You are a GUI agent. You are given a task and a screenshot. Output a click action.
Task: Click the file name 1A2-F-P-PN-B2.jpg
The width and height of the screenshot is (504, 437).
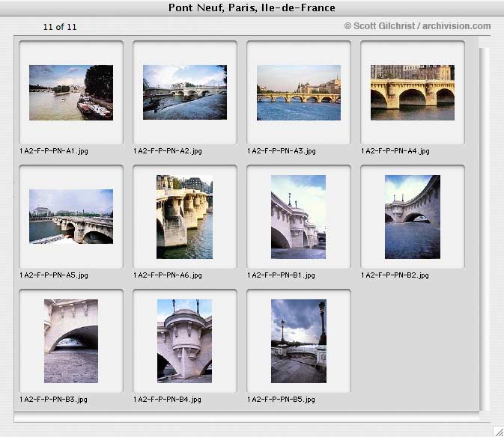tap(395, 275)
